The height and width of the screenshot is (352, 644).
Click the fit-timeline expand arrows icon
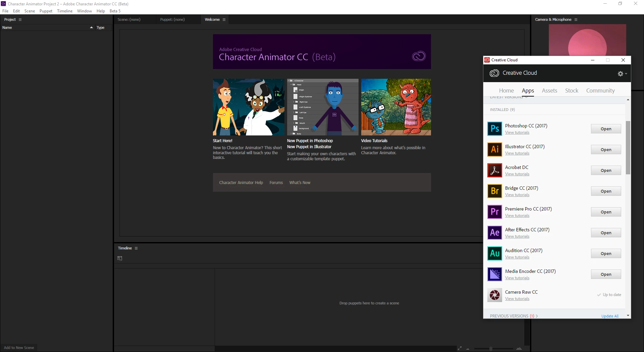point(460,348)
